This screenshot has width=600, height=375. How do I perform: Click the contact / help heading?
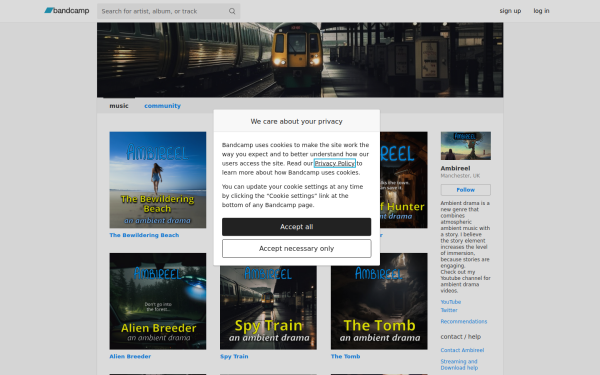[x=461, y=337]
